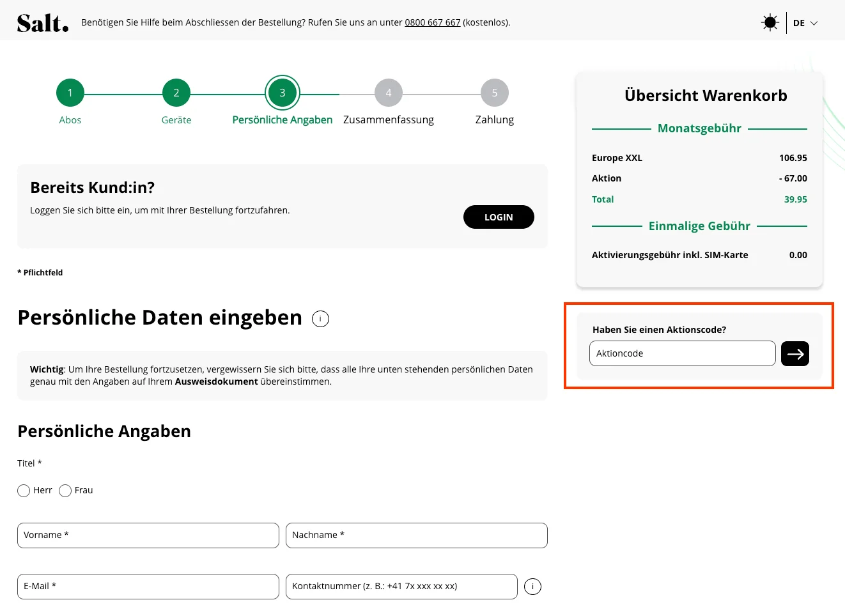Image resolution: width=845 pixels, height=616 pixels.
Task: Focus the Kontaktnummer input field
Action: pos(401,587)
